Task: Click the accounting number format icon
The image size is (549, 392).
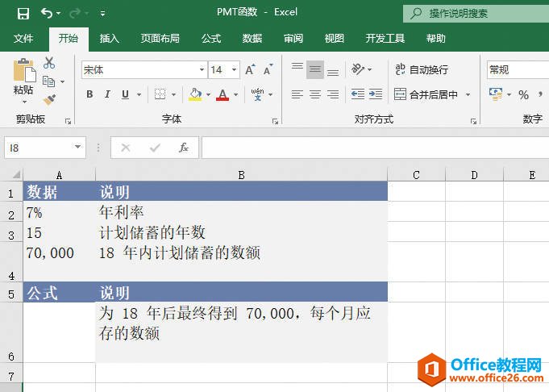Action: tap(496, 94)
